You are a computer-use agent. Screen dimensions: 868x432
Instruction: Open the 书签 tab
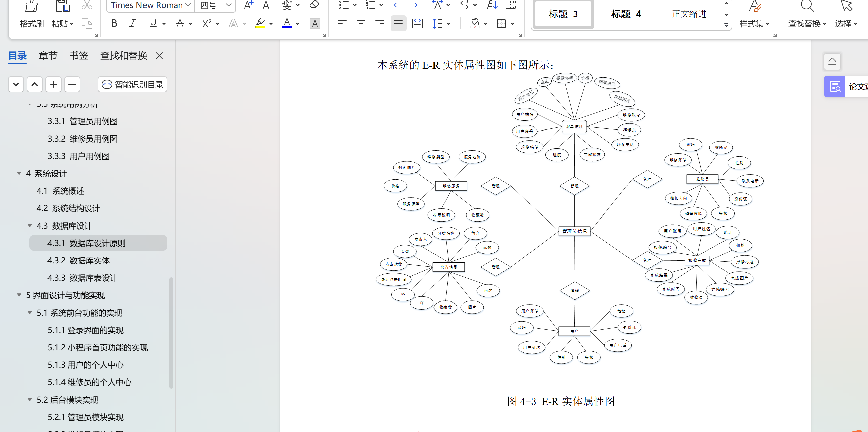click(x=79, y=55)
